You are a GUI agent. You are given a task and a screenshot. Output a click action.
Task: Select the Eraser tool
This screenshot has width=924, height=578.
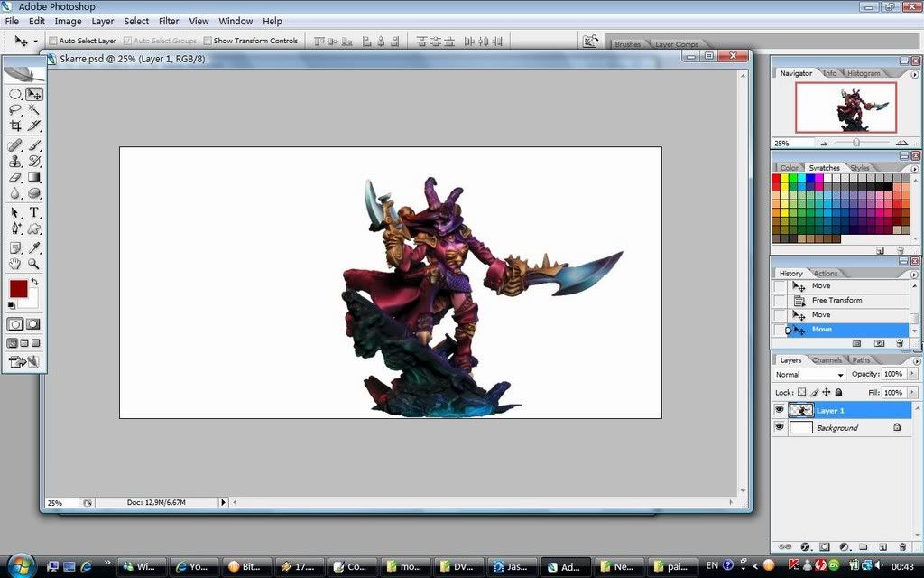tap(15, 177)
